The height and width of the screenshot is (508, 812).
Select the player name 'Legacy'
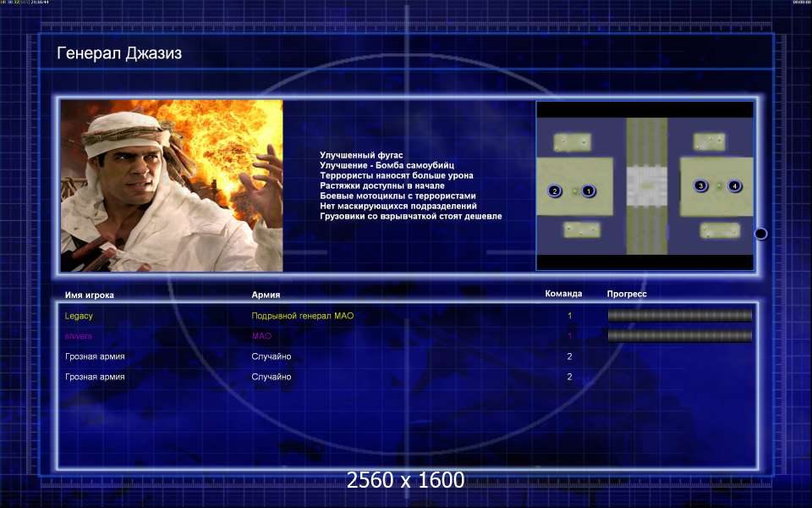[x=79, y=316]
